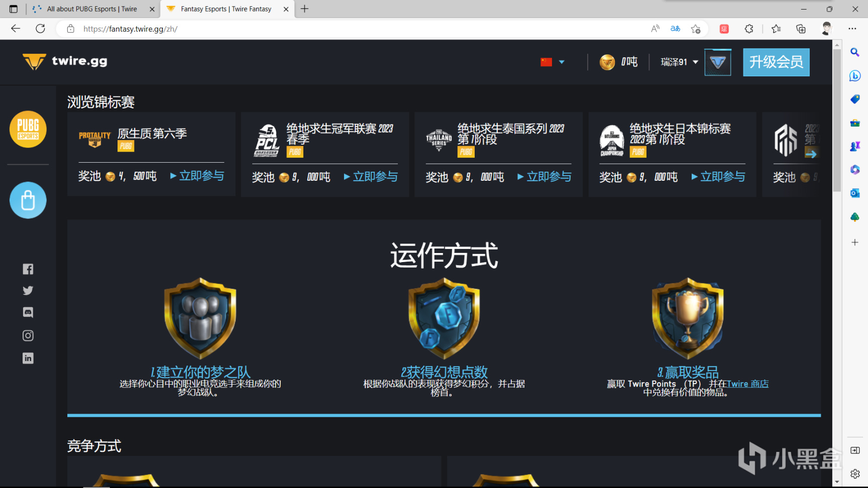Image resolution: width=868 pixels, height=488 pixels.
Task: Open the translate page icon
Action: pos(675,29)
